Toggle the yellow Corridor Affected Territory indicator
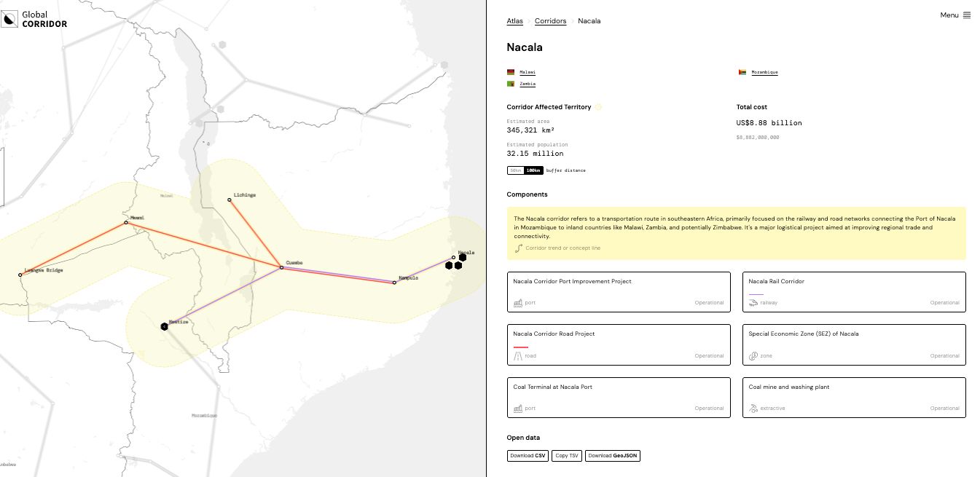Viewport: 980px width, 477px height. click(x=598, y=107)
